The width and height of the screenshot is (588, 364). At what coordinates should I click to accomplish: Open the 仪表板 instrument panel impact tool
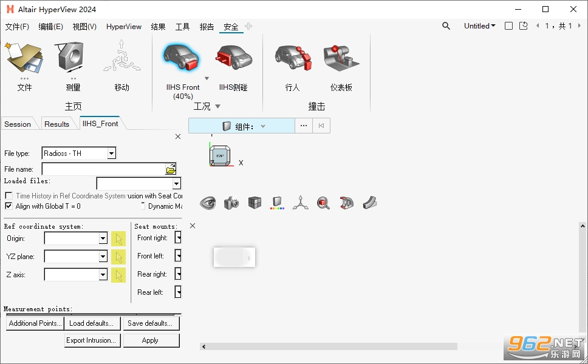click(341, 58)
